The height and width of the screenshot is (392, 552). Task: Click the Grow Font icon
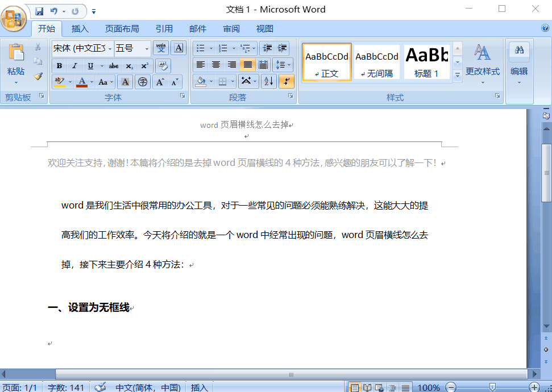[x=160, y=82]
